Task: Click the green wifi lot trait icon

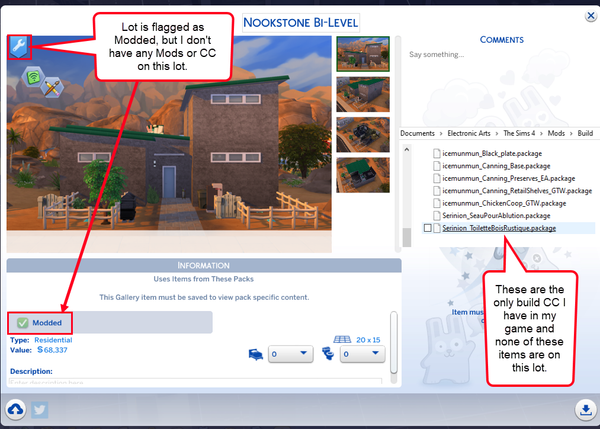Action: pyautogui.click(x=34, y=77)
